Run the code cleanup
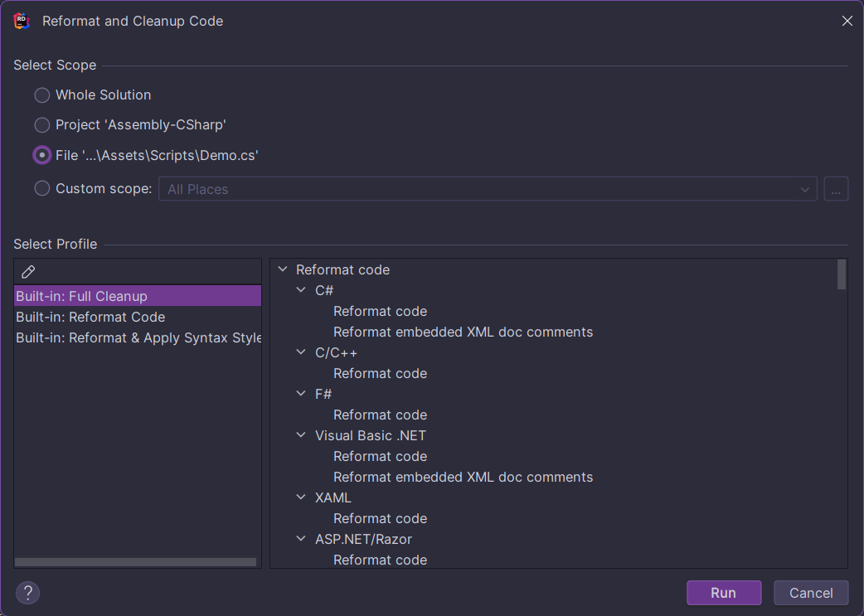 (724, 593)
